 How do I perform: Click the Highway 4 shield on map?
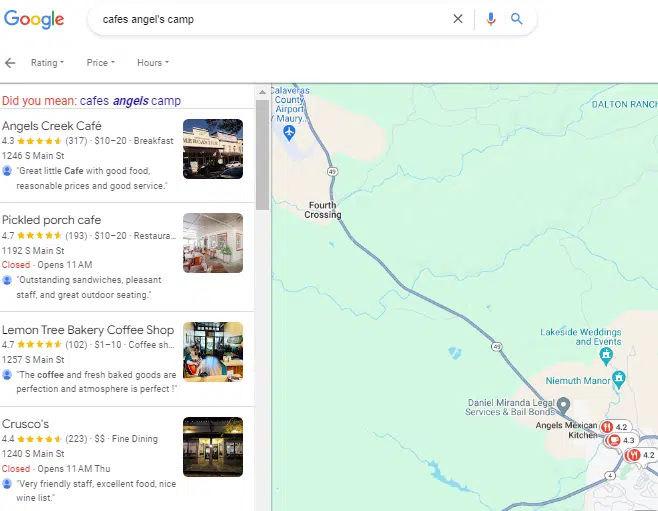click(610, 475)
